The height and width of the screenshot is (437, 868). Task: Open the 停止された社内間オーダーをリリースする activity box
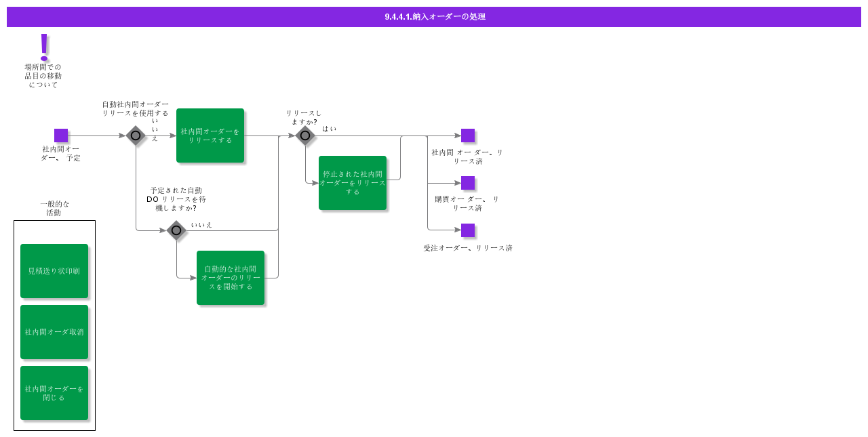coord(353,183)
